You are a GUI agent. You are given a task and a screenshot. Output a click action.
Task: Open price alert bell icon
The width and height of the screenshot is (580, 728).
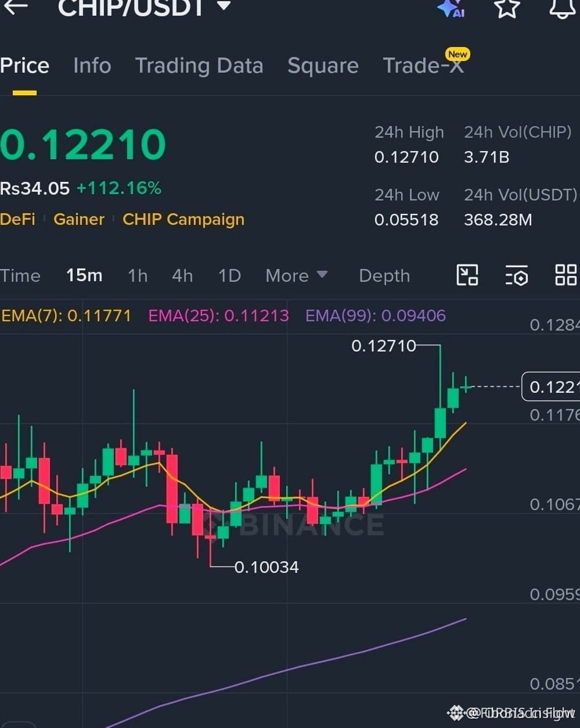[x=562, y=8]
